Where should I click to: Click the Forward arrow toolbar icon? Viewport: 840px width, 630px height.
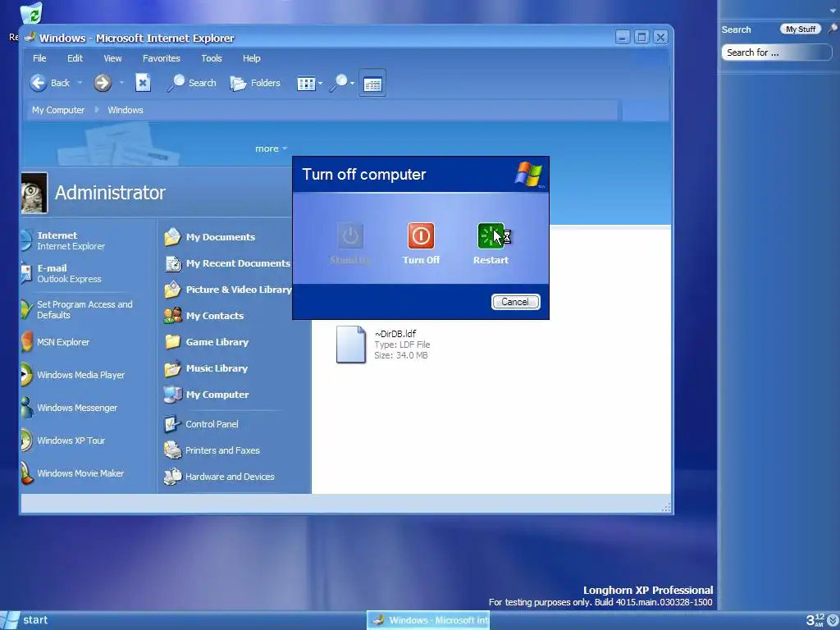pos(103,83)
